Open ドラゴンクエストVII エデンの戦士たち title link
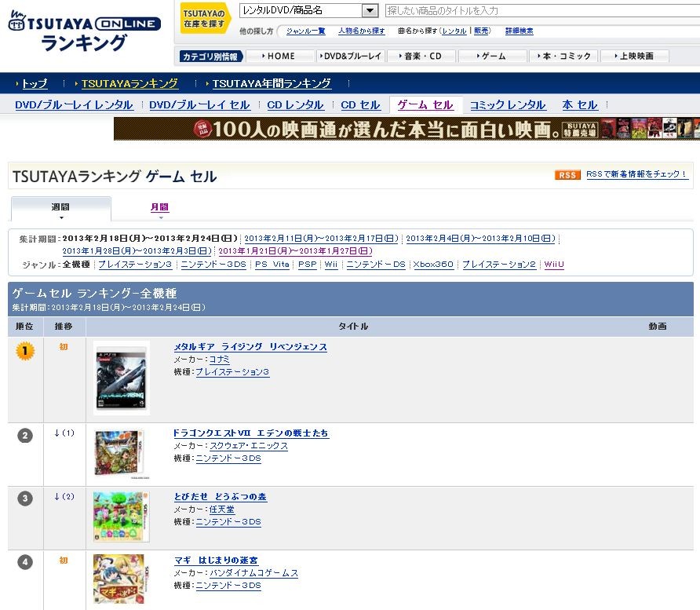Image resolution: width=700 pixels, height=610 pixels. tap(251, 433)
